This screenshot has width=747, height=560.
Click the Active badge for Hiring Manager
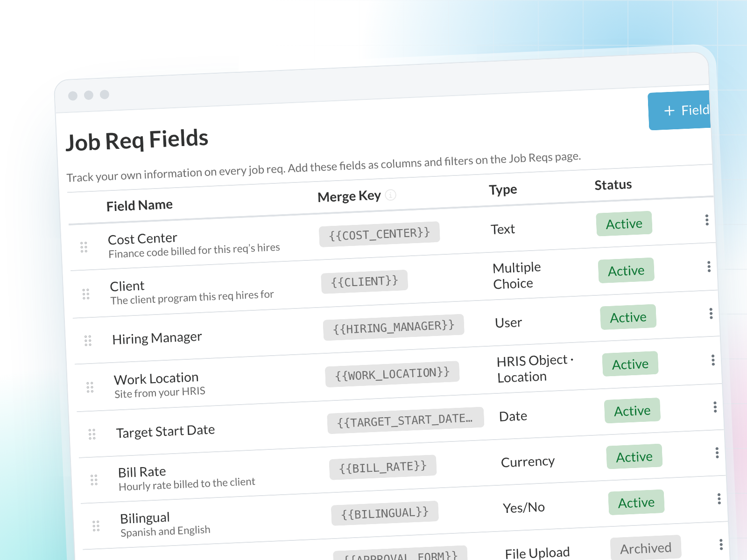point(628,317)
